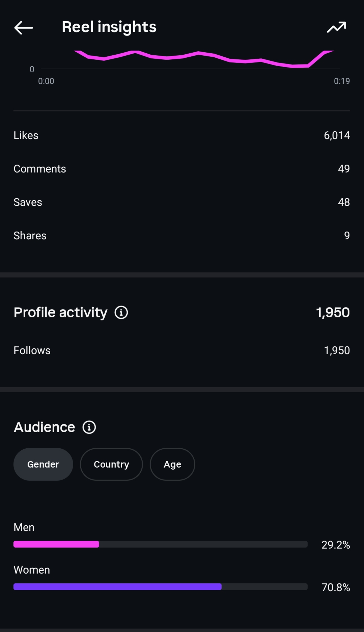Tap the Profile activity heading
Viewport: 364px width, 632px height.
[61, 313]
